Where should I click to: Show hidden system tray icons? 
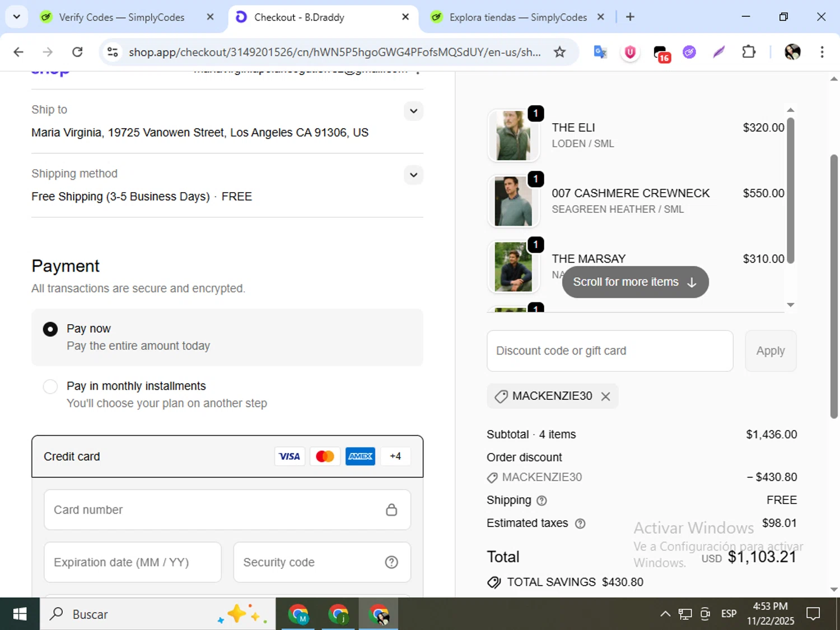coord(665,614)
